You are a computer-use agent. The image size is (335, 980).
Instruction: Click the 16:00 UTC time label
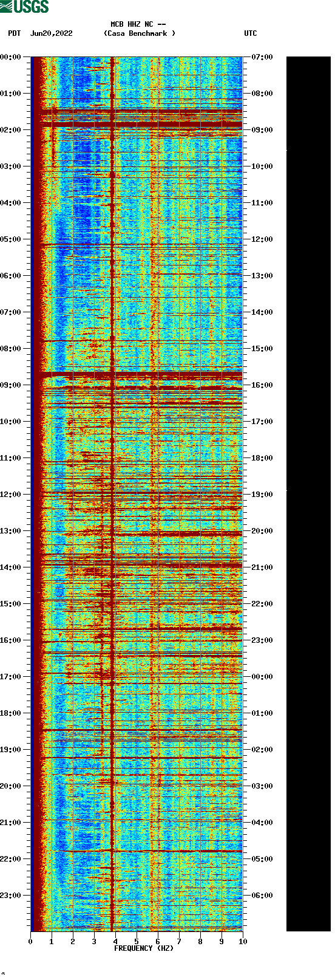pyautogui.click(x=262, y=385)
